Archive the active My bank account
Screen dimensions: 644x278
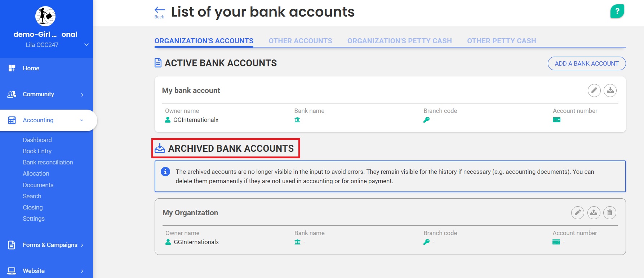tap(610, 91)
